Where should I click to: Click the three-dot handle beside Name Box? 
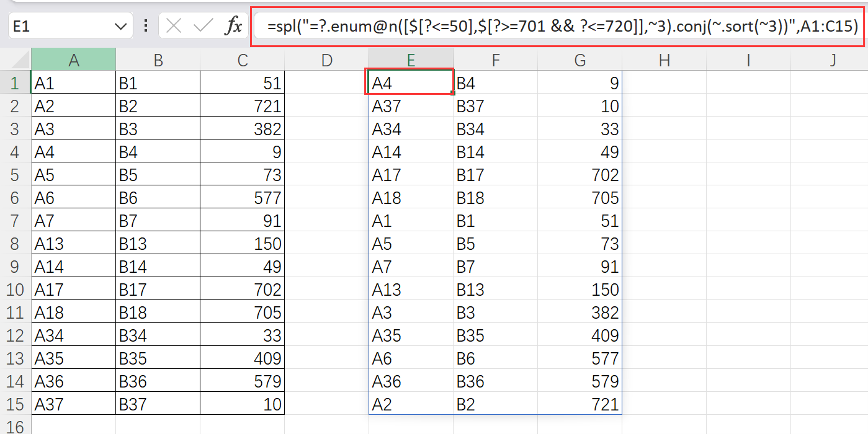[x=146, y=26]
